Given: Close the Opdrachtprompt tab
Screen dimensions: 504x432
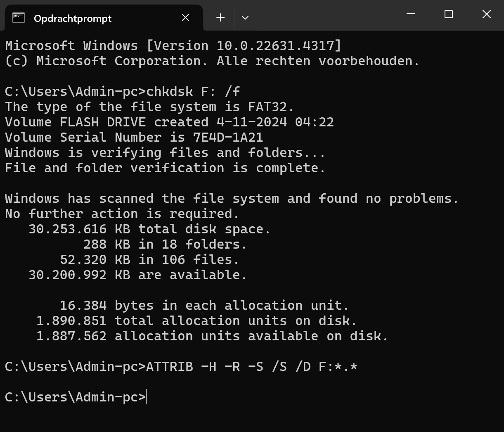Looking at the screenshot, I should 185,18.
